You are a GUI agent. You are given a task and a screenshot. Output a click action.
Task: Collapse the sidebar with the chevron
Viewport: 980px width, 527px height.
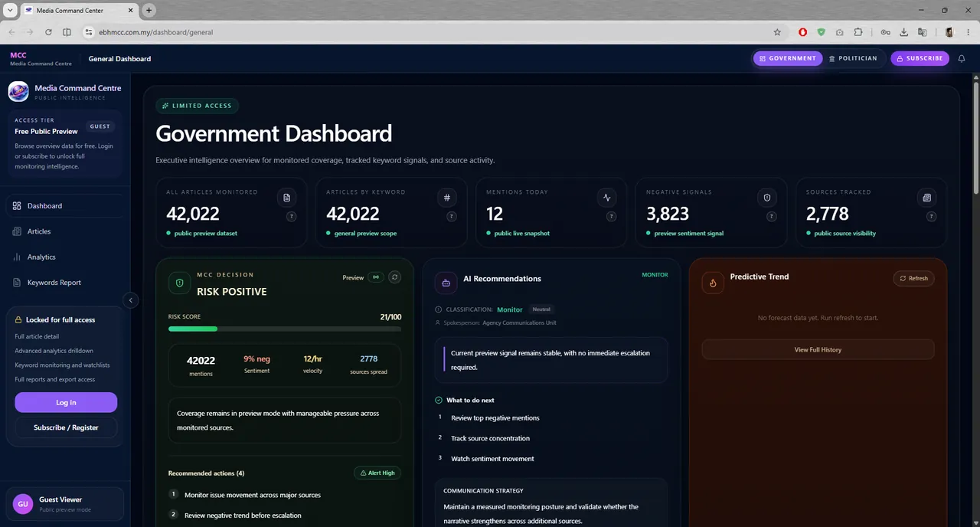point(130,300)
